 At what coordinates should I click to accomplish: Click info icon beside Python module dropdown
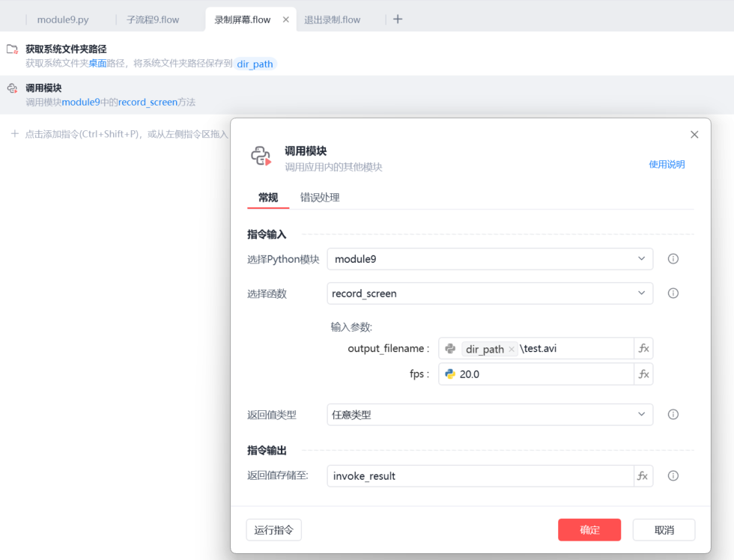673,259
